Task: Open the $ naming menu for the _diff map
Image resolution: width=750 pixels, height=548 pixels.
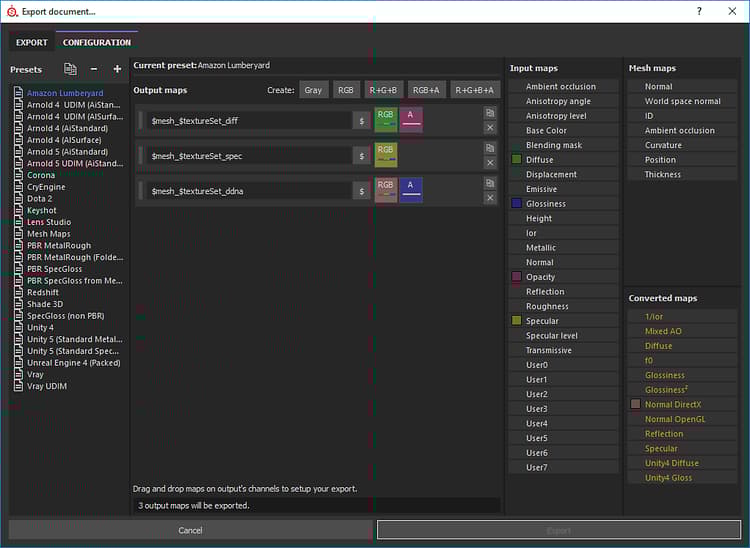Action: pos(362,121)
